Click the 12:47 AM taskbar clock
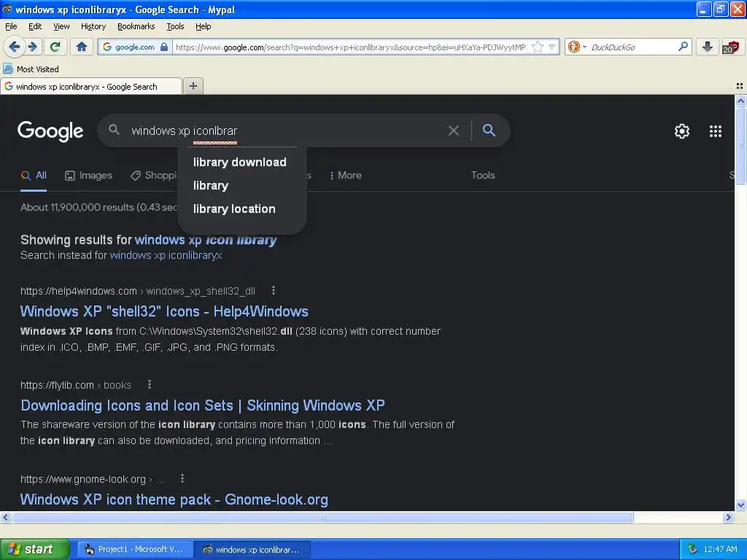This screenshot has height=560, width=747. coord(720,550)
